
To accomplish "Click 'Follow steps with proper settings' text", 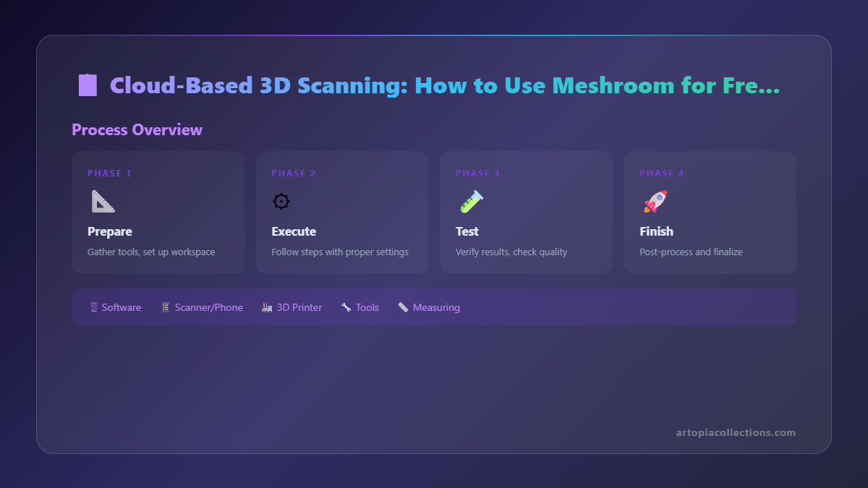I will pos(340,252).
